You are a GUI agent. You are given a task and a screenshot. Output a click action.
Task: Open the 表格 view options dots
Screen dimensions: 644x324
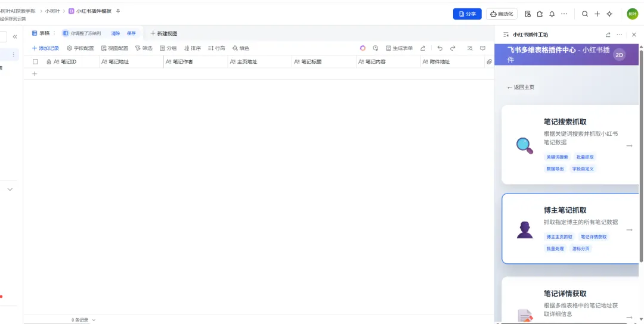(54, 33)
